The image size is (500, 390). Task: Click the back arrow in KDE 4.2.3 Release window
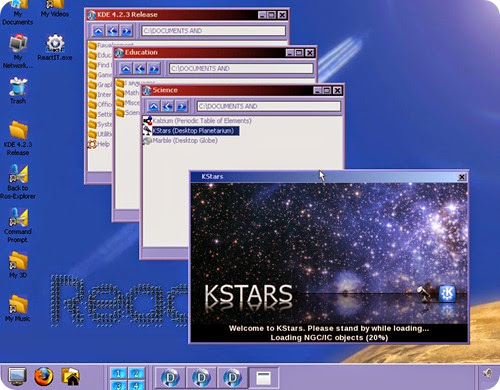click(112, 31)
